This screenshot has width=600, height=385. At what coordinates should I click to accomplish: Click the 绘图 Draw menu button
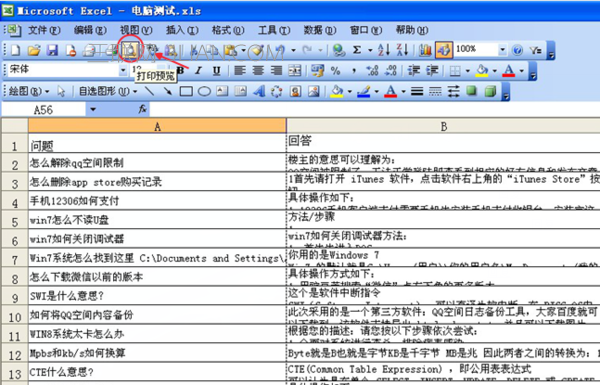pyautogui.click(x=29, y=91)
